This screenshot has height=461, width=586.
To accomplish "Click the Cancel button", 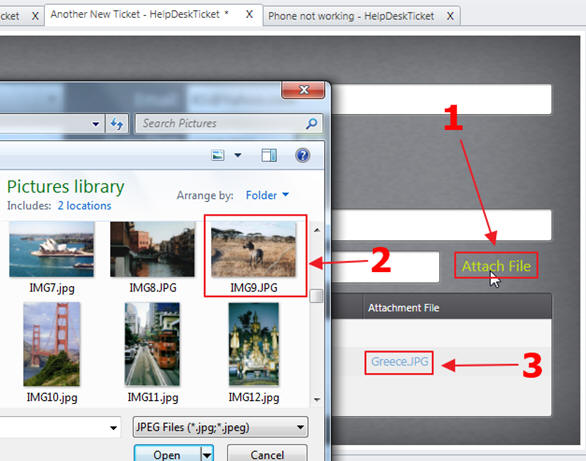I will [267, 454].
